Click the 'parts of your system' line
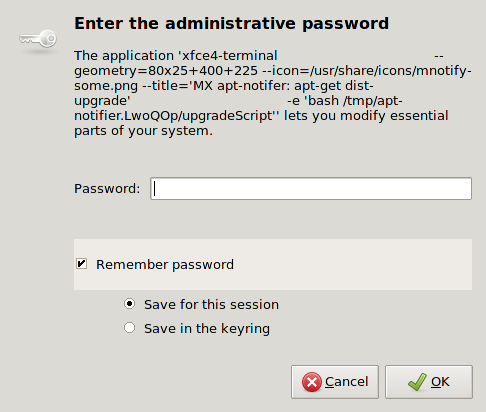 (143, 131)
